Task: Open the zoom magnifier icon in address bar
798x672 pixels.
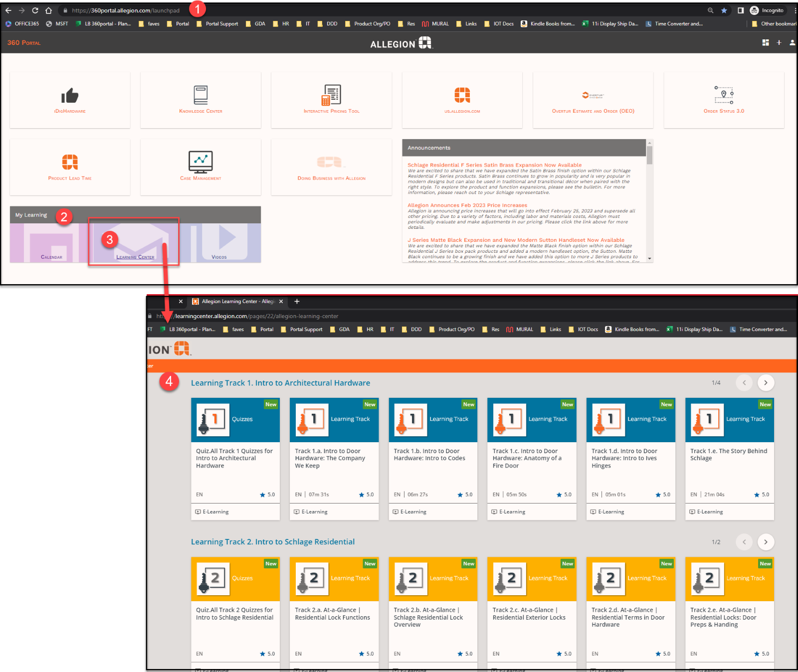Action: [710, 10]
